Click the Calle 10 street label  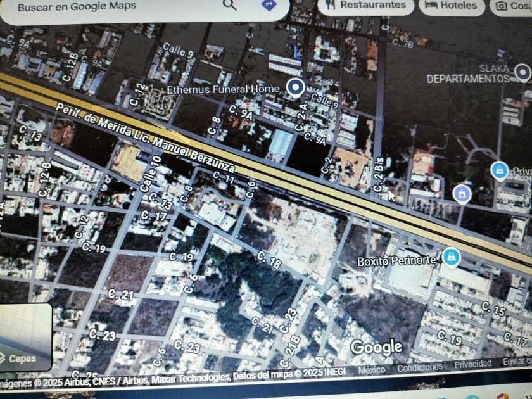pos(150,174)
